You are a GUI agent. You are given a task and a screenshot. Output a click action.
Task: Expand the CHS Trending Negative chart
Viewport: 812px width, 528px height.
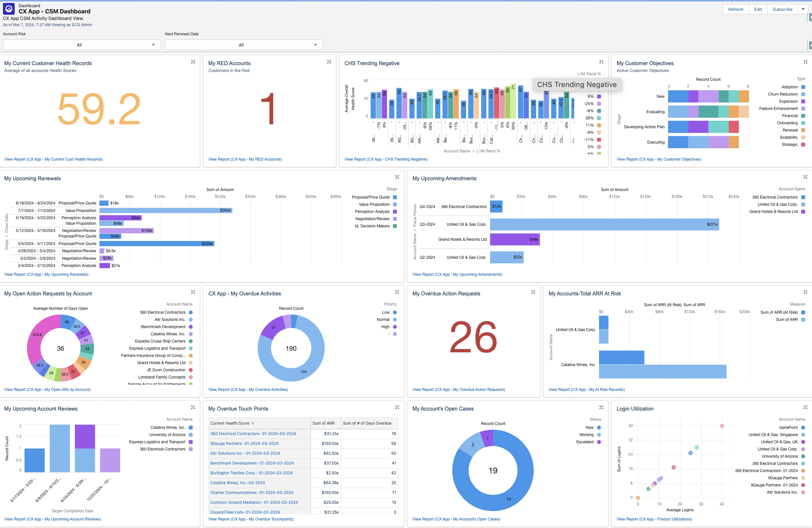[601, 62]
